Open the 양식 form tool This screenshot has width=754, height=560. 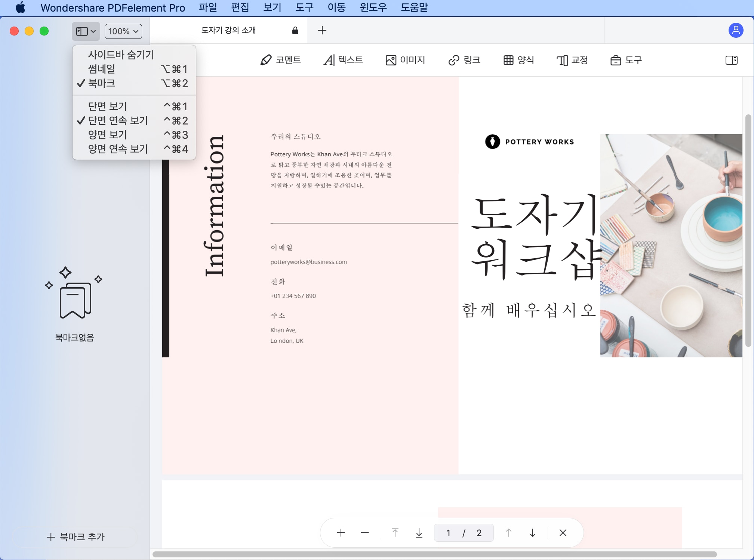[518, 60]
